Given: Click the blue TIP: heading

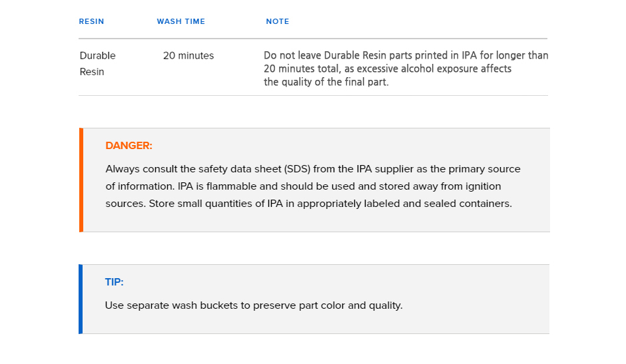Looking at the screenshot, I should (x=114, y=282).
